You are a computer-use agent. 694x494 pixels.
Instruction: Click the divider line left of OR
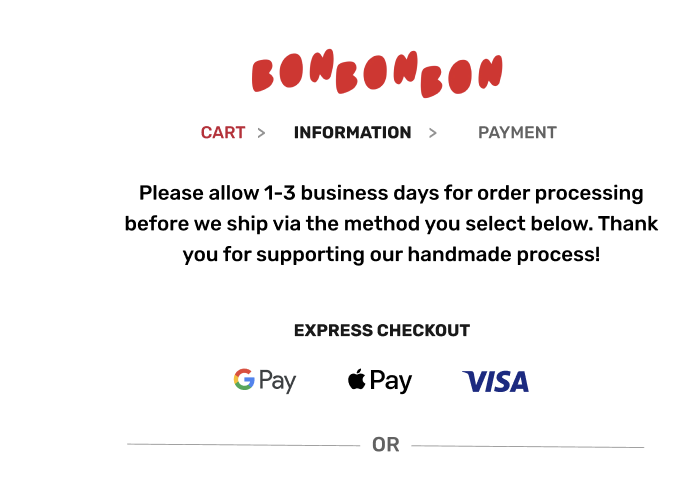click(x=243, y=445)
